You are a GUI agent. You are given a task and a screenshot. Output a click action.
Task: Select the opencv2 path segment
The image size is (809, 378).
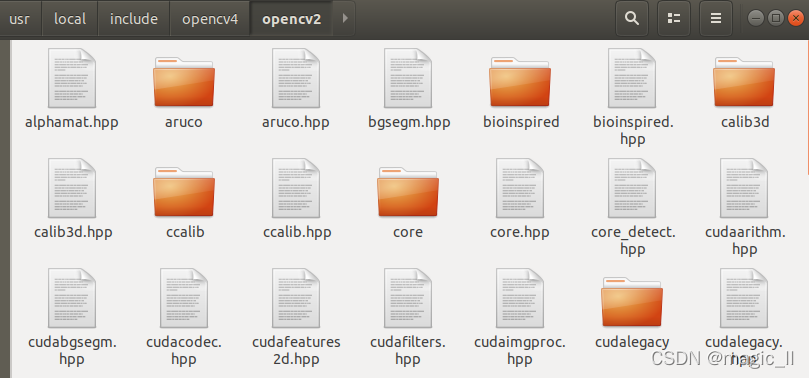292,19
